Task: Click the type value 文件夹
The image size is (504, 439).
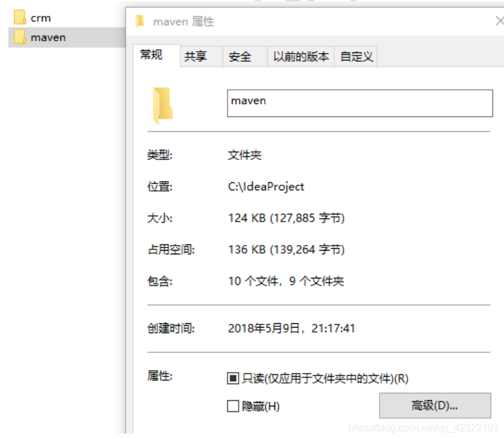Action: (x=244, y=155)
